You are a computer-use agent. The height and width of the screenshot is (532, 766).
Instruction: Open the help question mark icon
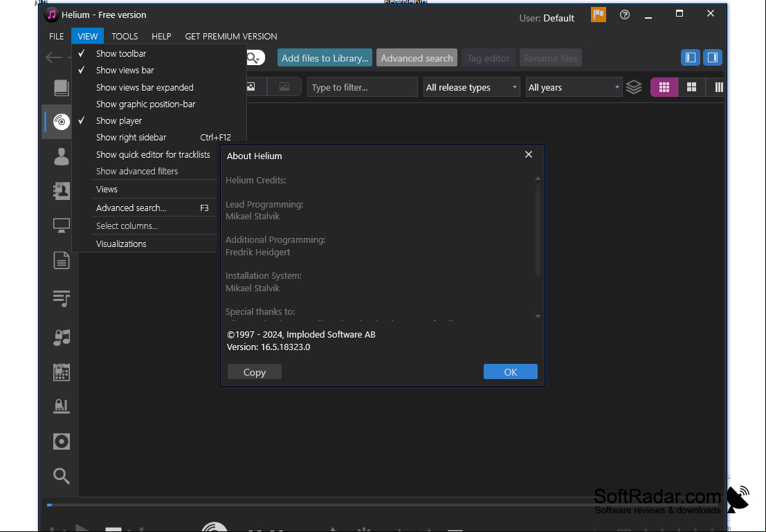tap(624, 15)
